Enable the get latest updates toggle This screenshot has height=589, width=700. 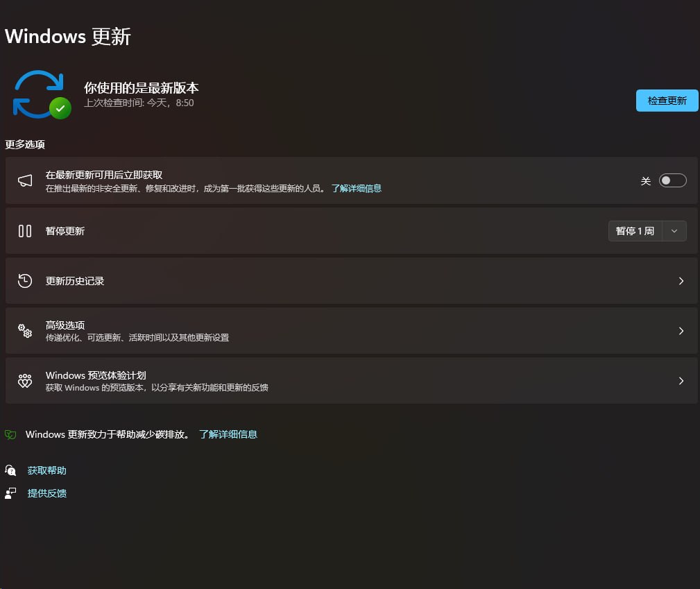[x=672, y=180]
